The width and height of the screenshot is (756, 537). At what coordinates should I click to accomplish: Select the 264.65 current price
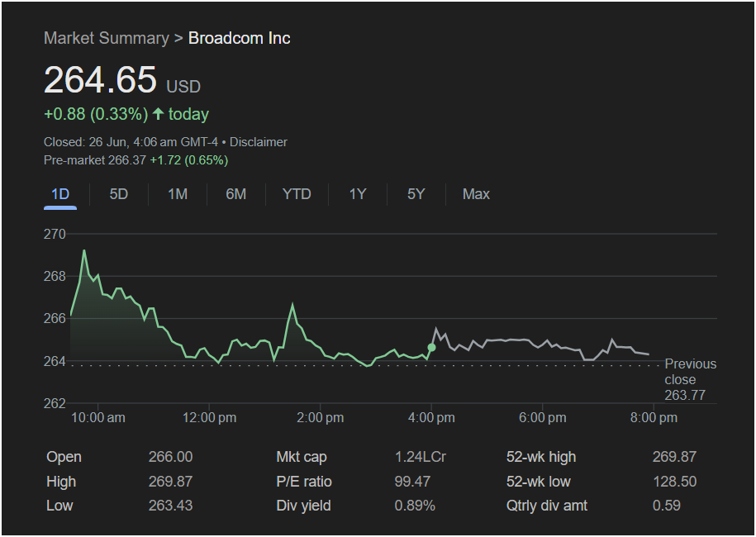(100, 79)
